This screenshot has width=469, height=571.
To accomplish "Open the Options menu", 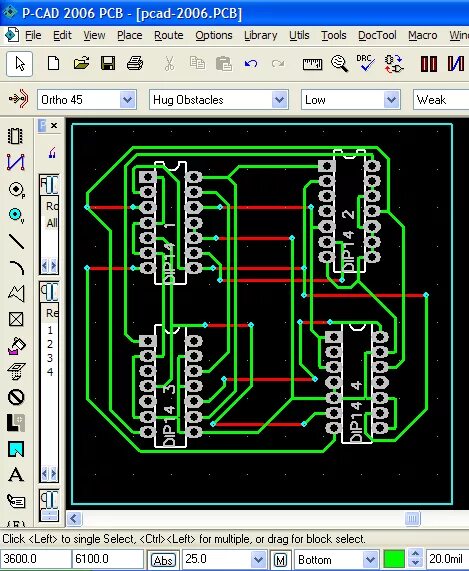I will coord(213,35).
